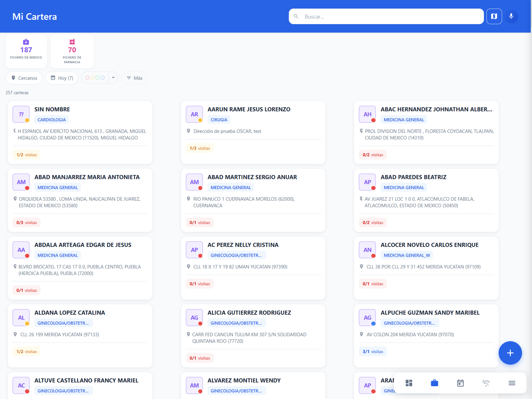Open ABDALA ARTEAGA EDGAR DE JESUS card title

pos(83,245)
